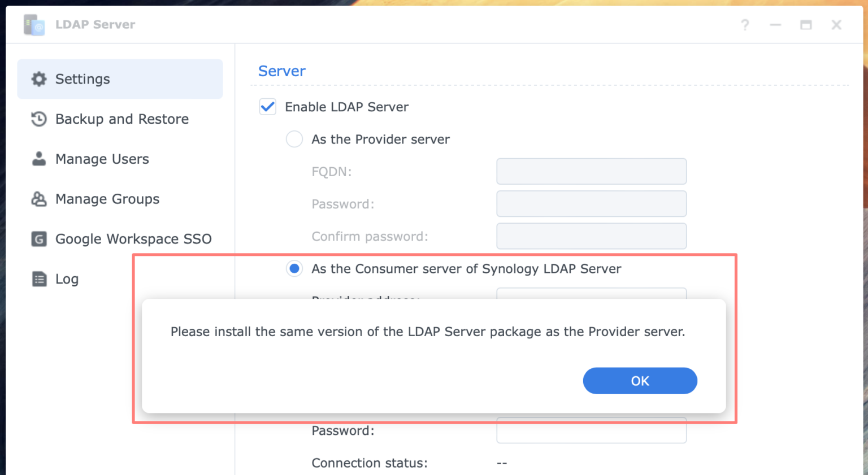Open the Log section from sidebar
The image size is (868, 475).
point(67,278)
